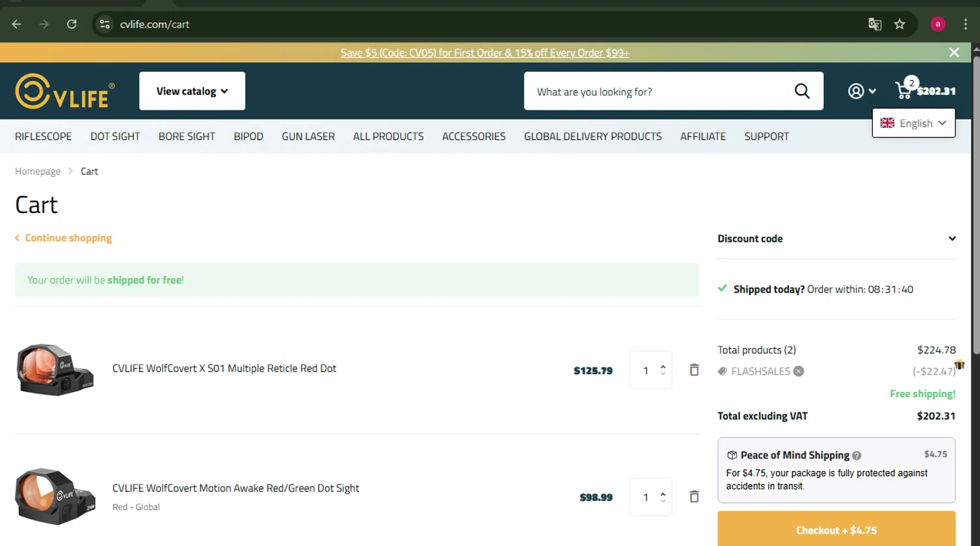The image size is (980, 546).
Task: Open the shopping cart icon showing $202.31
Action: click(x=925, y=89)
